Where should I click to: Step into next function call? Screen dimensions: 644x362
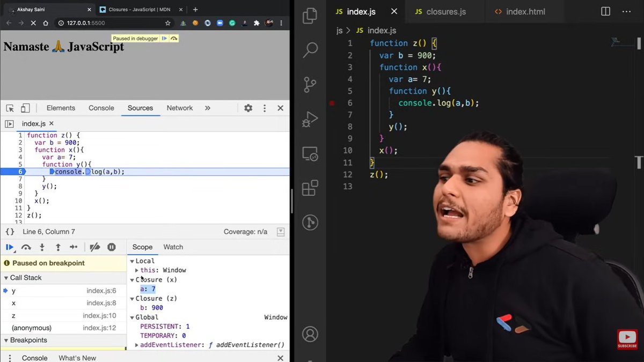pyautogui.click(x=42, y=247)
